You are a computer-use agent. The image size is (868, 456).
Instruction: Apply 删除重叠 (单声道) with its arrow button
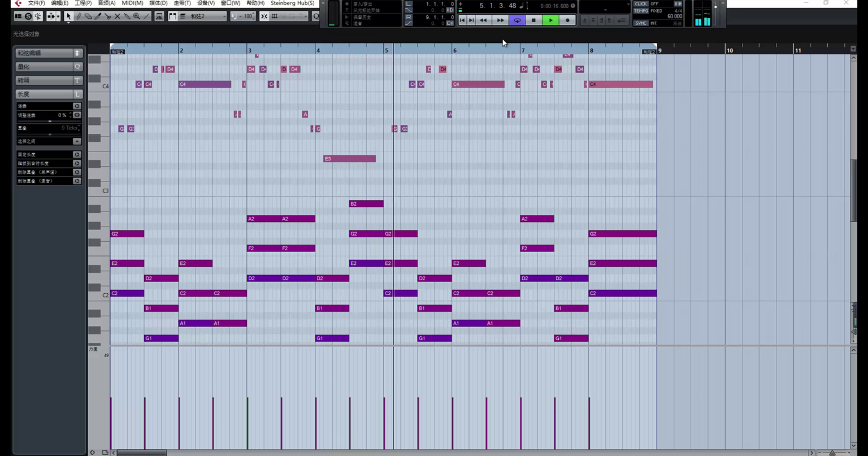click(77, 172)
